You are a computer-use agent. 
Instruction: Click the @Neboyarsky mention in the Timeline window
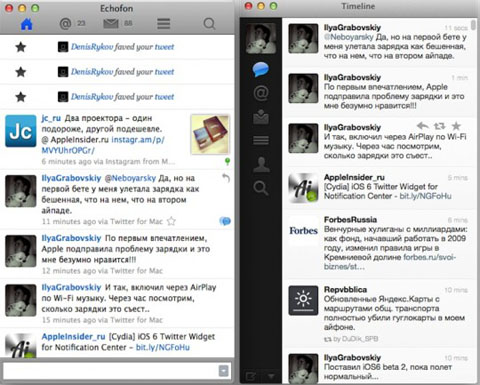pos(349,37)
